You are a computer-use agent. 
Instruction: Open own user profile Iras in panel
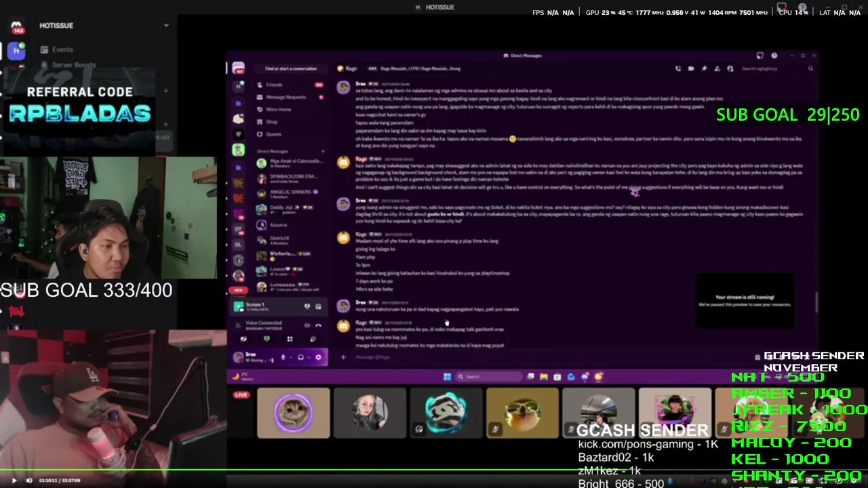pos(255,357)
